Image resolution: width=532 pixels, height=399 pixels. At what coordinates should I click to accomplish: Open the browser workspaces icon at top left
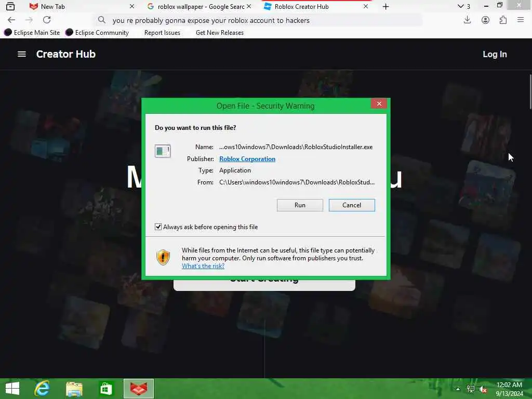coord(10,6)
